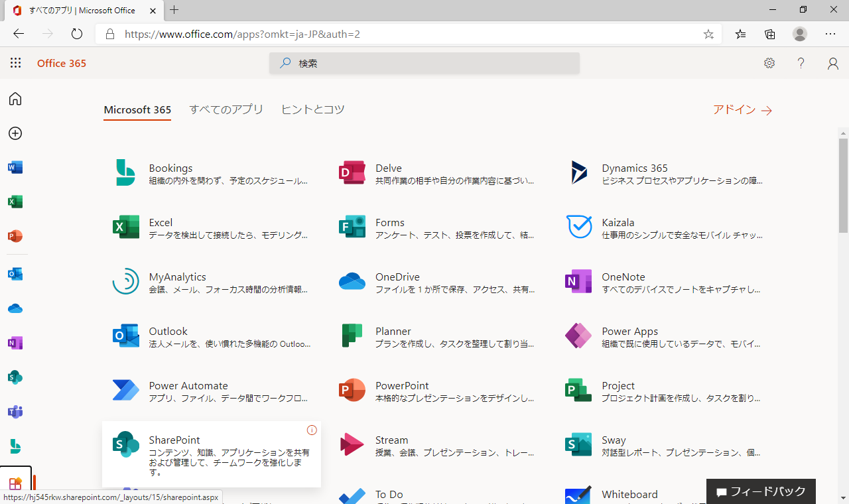849x504 pixels.
Task: Launch the Stream app tile icon
Action: (x=352, y=444)
